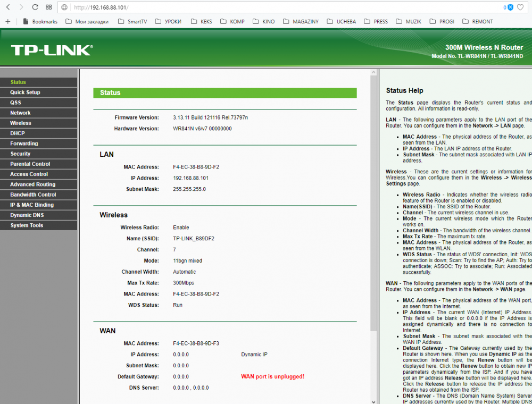Click the TP-LINK logo
Viewport: 532px width, 404px height.
[52, 50]
